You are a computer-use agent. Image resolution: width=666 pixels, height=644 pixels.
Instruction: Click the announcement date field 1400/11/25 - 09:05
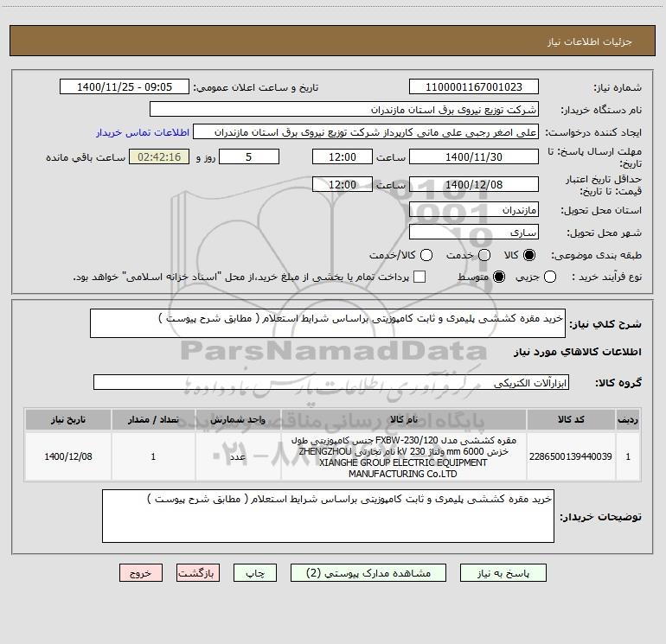click(125, 87)
